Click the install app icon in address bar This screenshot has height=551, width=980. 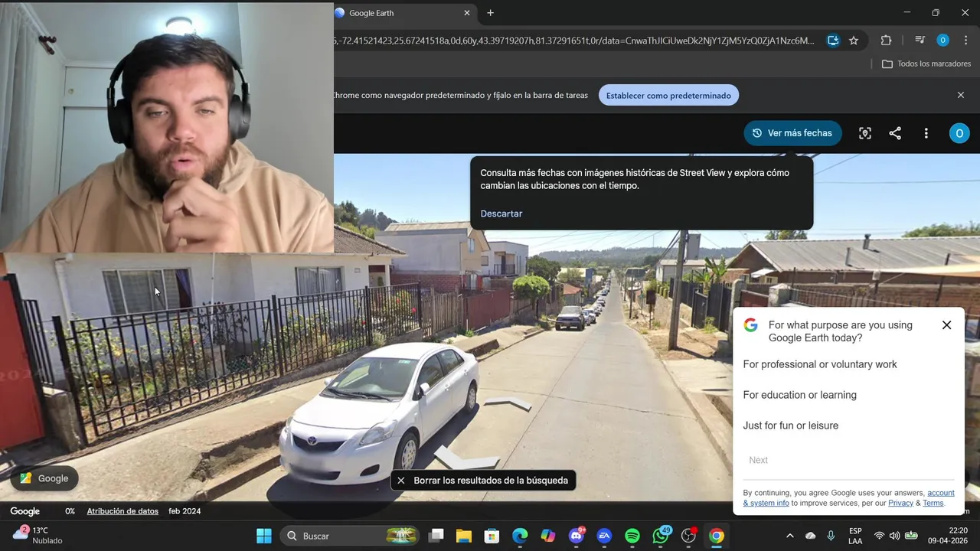pyautogui.click(x=833, y=41)
